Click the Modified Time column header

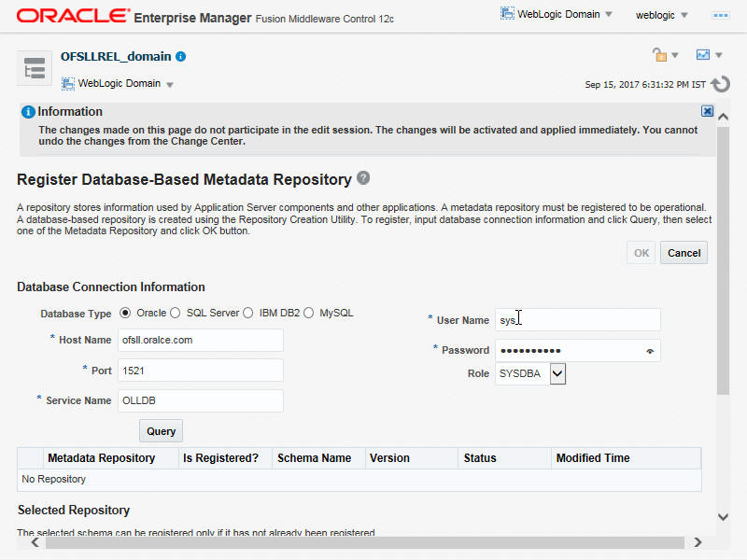626,458
